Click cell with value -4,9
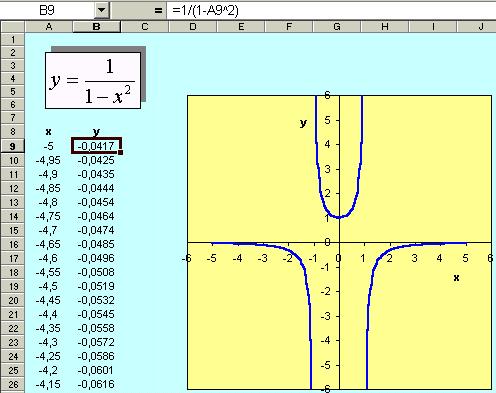Screen dimensions: 496x393 (49, 174)
